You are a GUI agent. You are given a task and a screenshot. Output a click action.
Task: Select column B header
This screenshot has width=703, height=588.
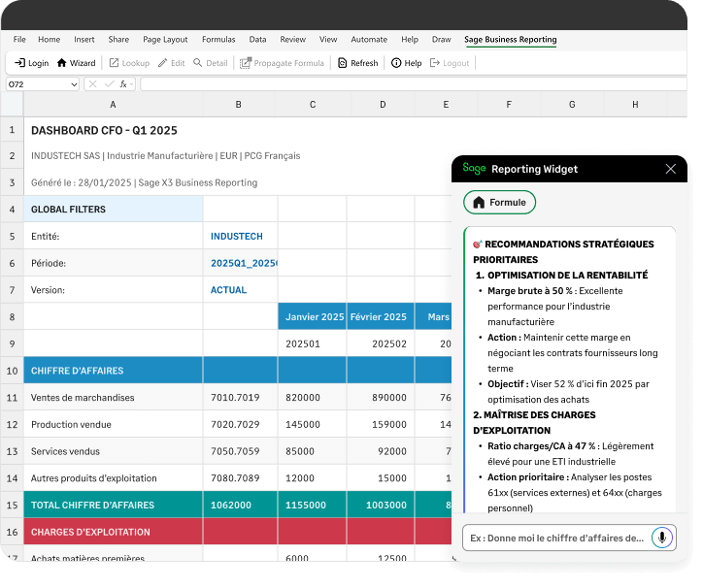(239, 105)
